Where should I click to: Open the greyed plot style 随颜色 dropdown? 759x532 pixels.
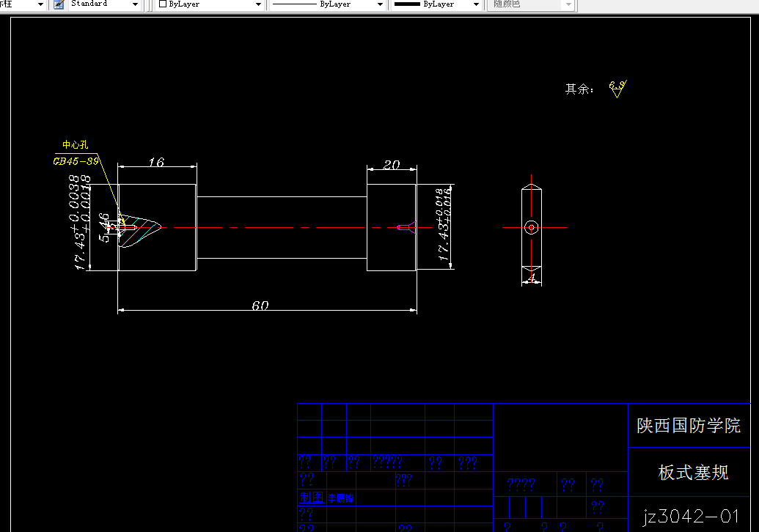569,4
